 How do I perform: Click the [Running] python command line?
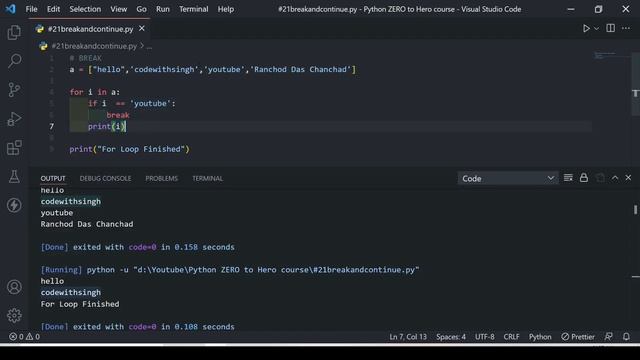pyautogui.click(x=230, y=270)
